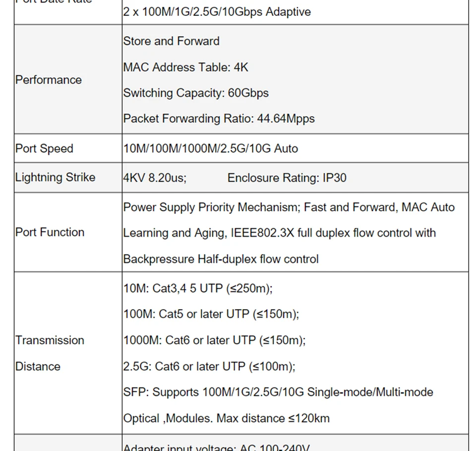Image resolution: width=476 pixels, height=451 pixels.
Task: Click the Lightning Strike row label
Action: point(55,178)
